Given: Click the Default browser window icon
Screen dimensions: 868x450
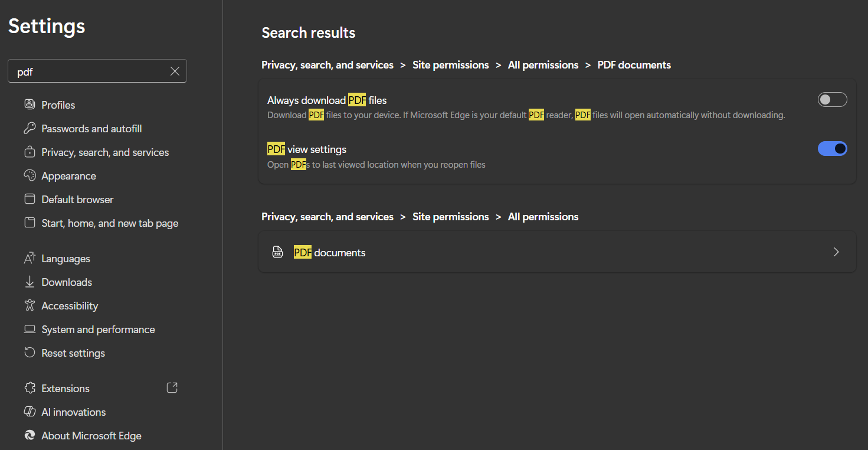Looking at the screenshot, I should point(30,199).
